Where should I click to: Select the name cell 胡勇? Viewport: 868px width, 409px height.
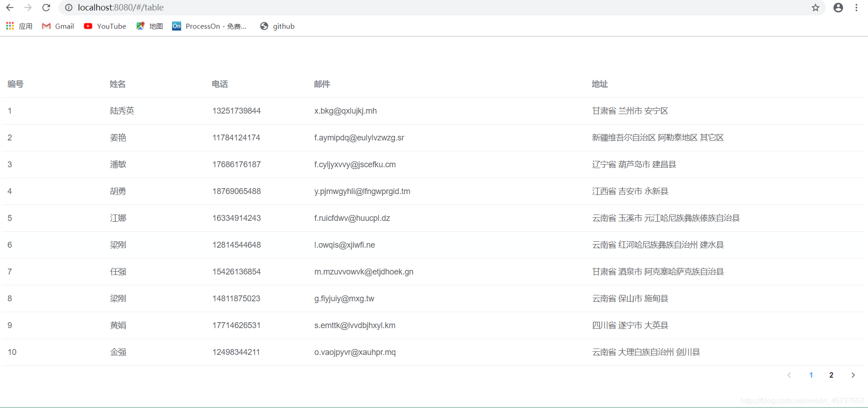(118, 191)
